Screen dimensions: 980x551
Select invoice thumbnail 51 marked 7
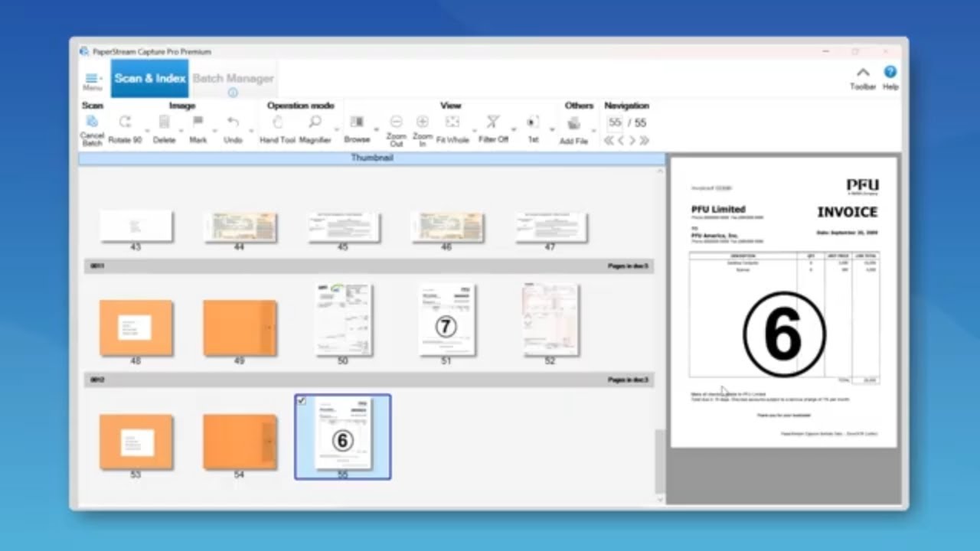[x=447, y=320]
